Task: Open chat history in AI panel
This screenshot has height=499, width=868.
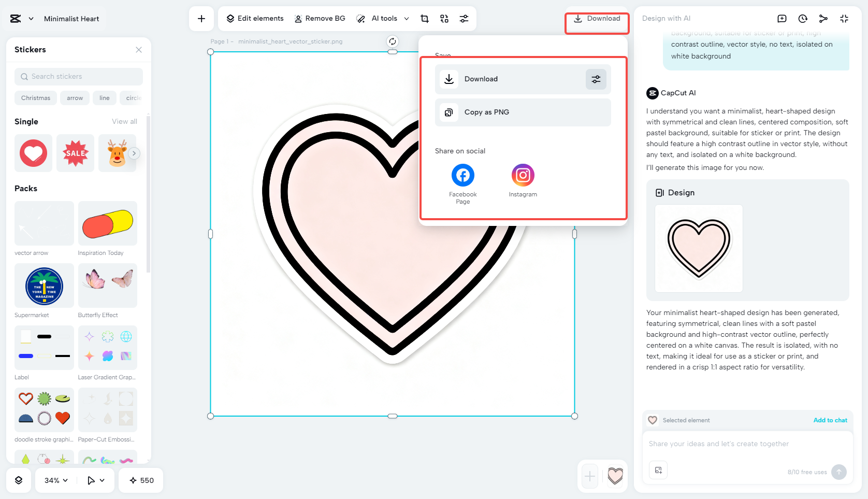Action: click(802, 18)
